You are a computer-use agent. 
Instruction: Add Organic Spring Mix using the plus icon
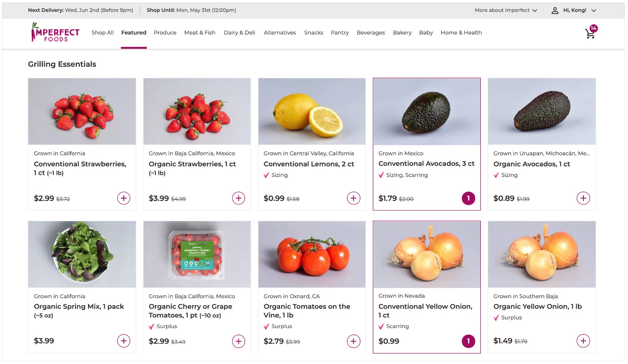[124, 341]
